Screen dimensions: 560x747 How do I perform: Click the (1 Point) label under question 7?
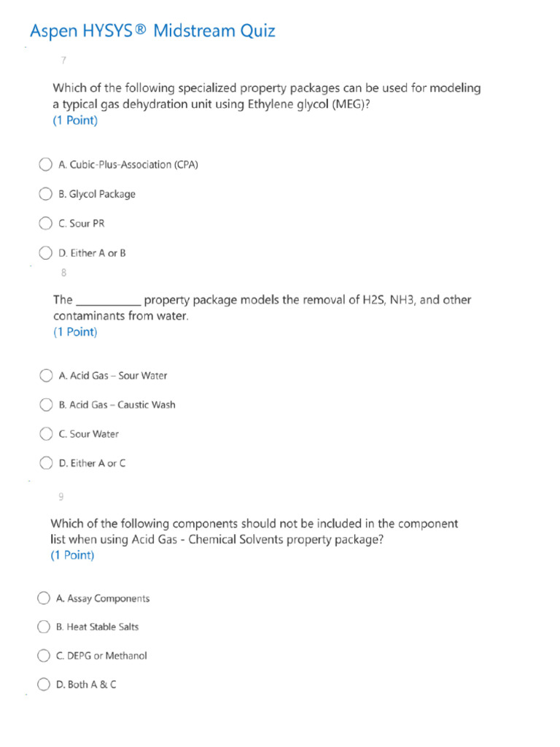(x=75, y=120)
